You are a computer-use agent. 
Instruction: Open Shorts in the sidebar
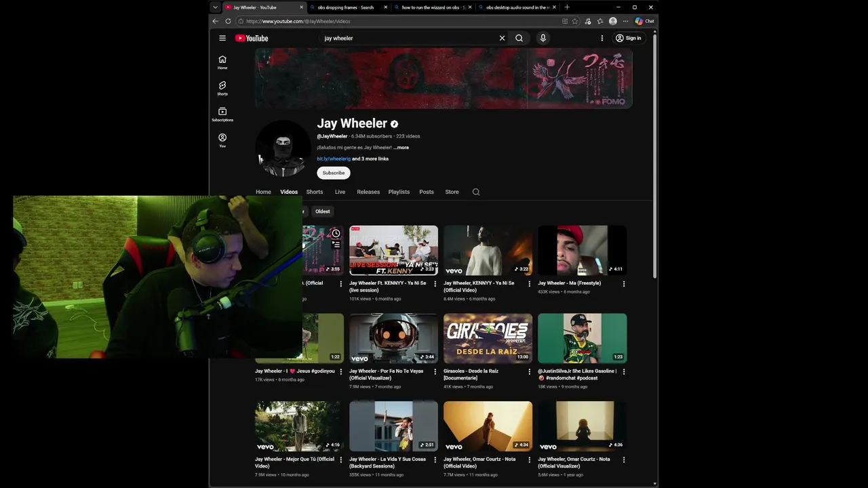[x=222, y=88]
